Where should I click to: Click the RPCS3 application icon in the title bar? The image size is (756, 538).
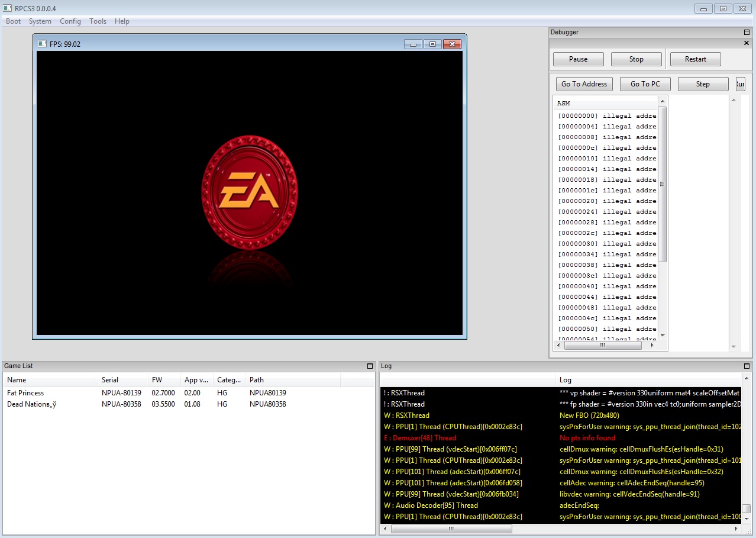click(8, 8)
